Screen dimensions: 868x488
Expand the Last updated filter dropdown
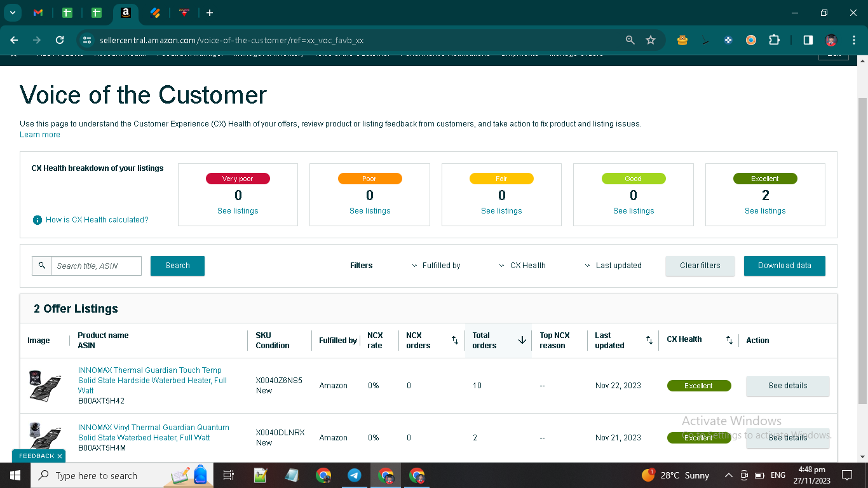pyautogui.click(x=613, y=266)
